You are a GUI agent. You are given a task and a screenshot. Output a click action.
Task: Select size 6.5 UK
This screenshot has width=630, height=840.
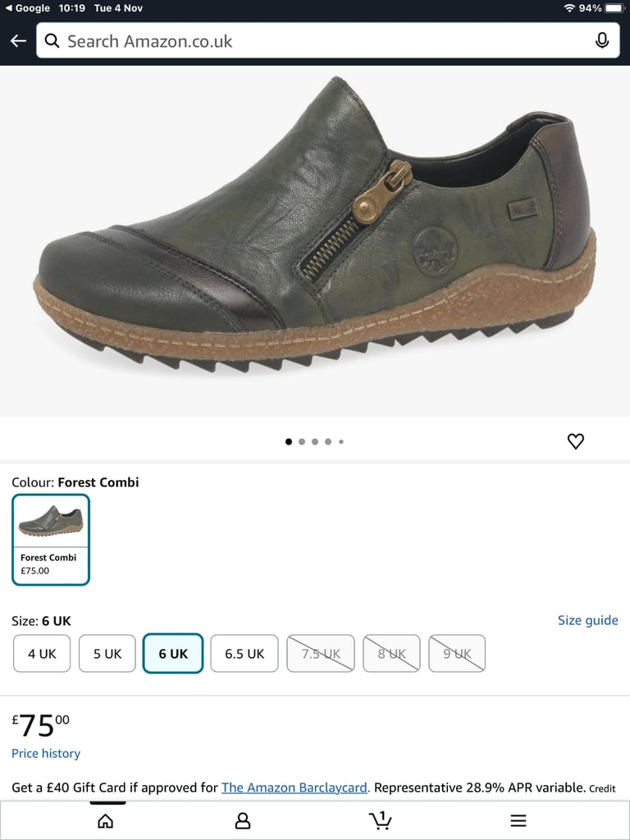pyautogui.click(x=244, y=653)
